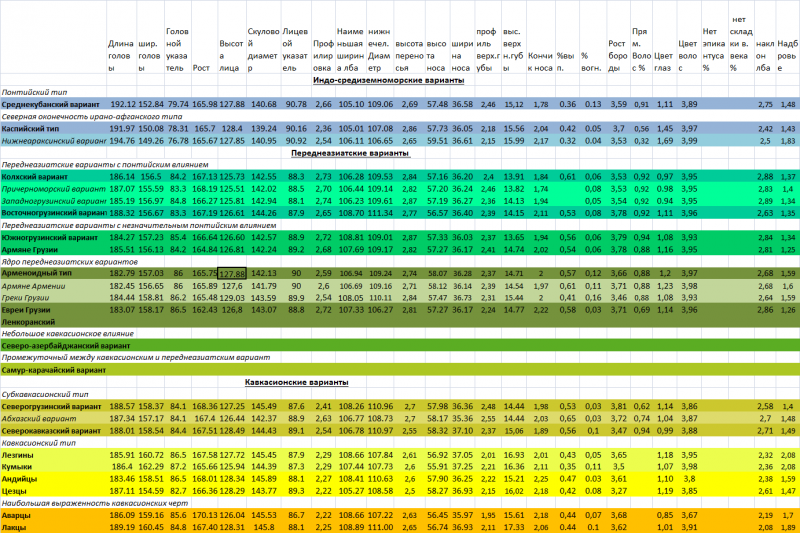Click the 'Северогрузинский вариант' row label
The image size is (800, 533).
[52, 407]
